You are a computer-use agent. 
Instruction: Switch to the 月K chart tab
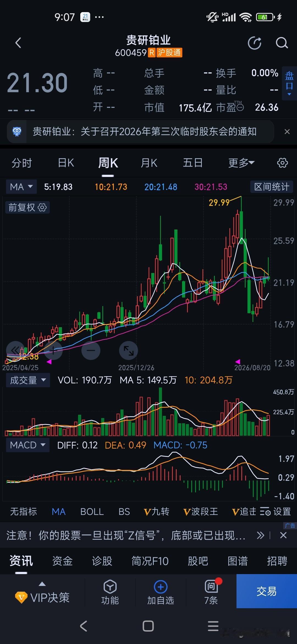pyautogui.click(x=149, y=163)
